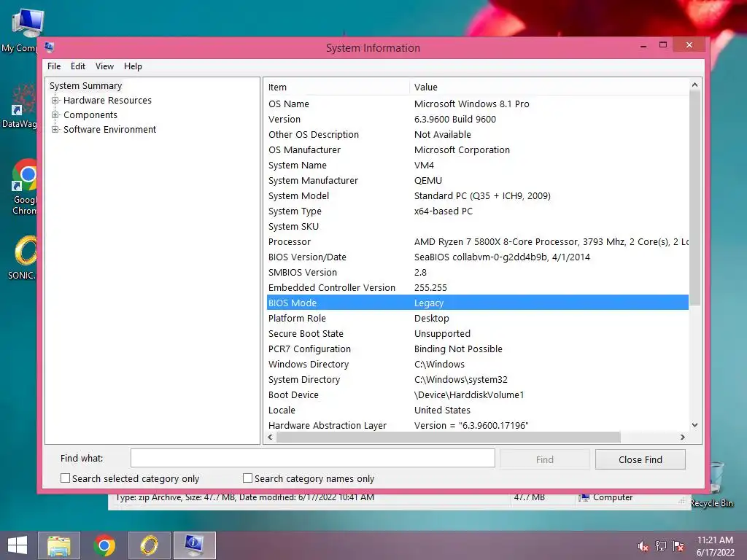Viewport: 747px width, 560px height.
Task: Click the horizontal scrollbar thumb
Action: (x=448, y=437)
